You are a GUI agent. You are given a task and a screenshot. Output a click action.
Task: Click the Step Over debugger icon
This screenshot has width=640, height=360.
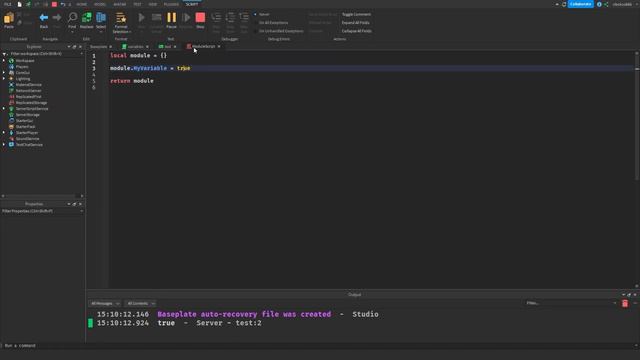click(x=230, y=17)
